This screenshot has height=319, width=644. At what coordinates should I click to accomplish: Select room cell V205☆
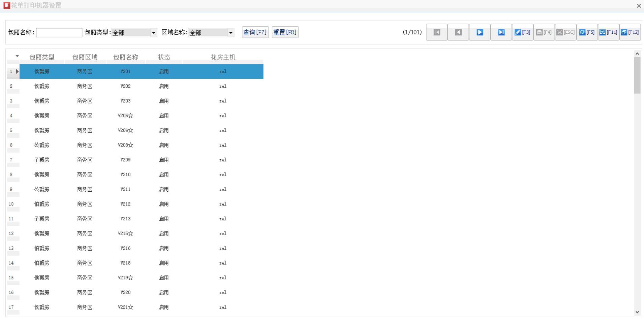125,116
